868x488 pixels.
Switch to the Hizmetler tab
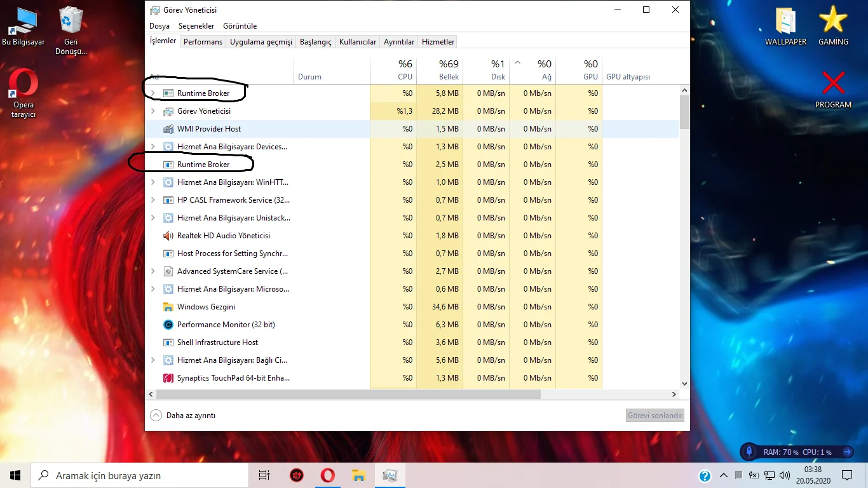tap(438, 42)
